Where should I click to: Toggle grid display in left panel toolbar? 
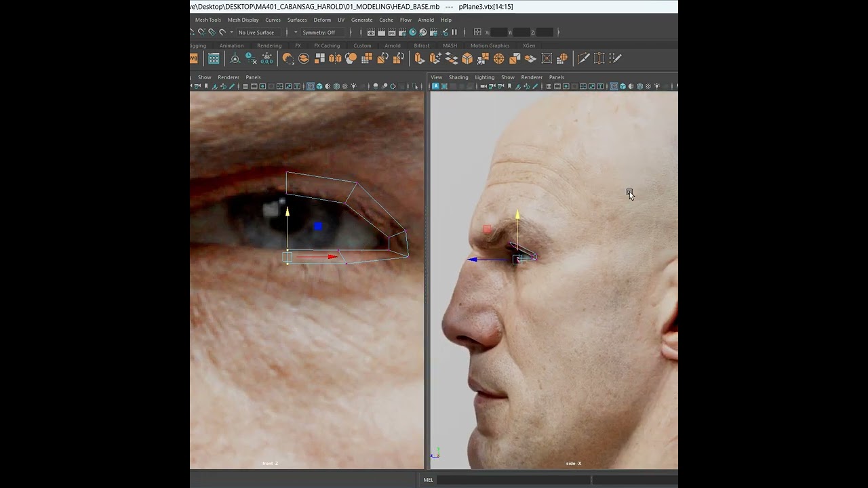[245, 87]
